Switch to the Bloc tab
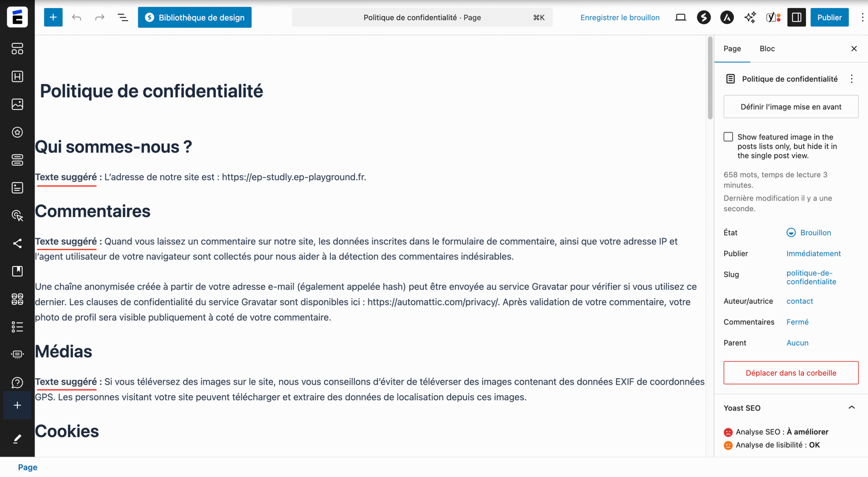The image size is (868, 477). point(767,49)
